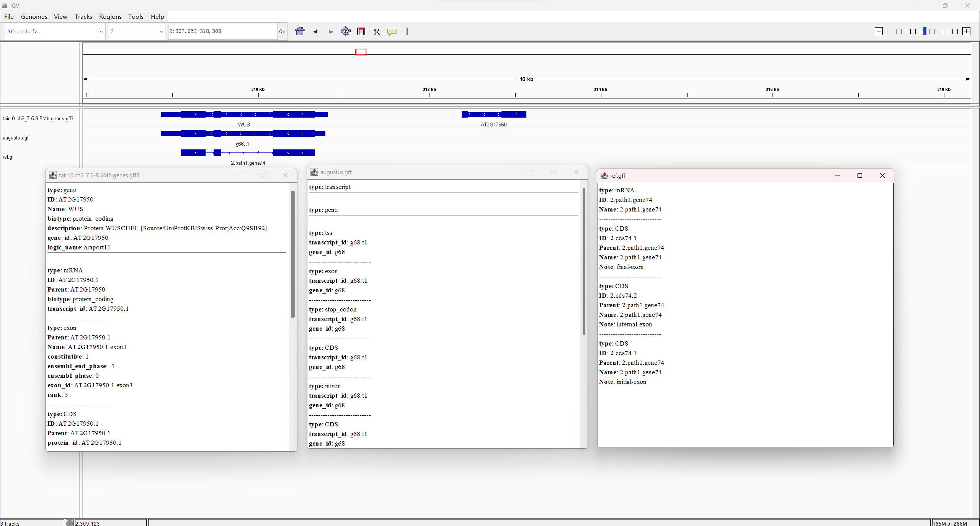
Task: Click the resize tracks to fit icon
Action: (377, 31)
